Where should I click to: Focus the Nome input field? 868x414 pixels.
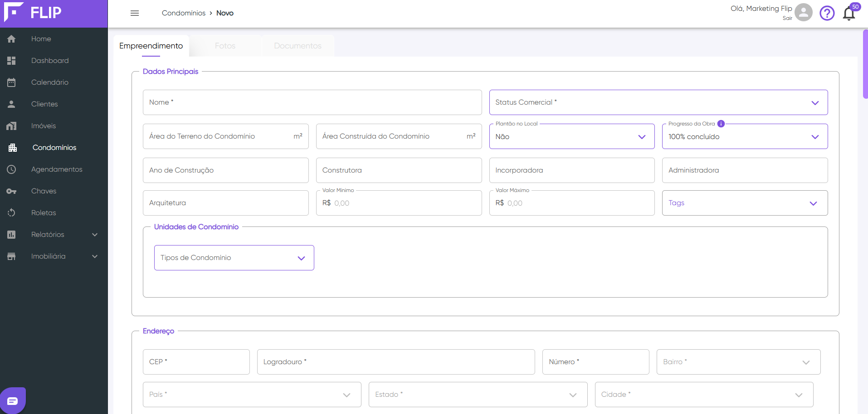(312, 102)
